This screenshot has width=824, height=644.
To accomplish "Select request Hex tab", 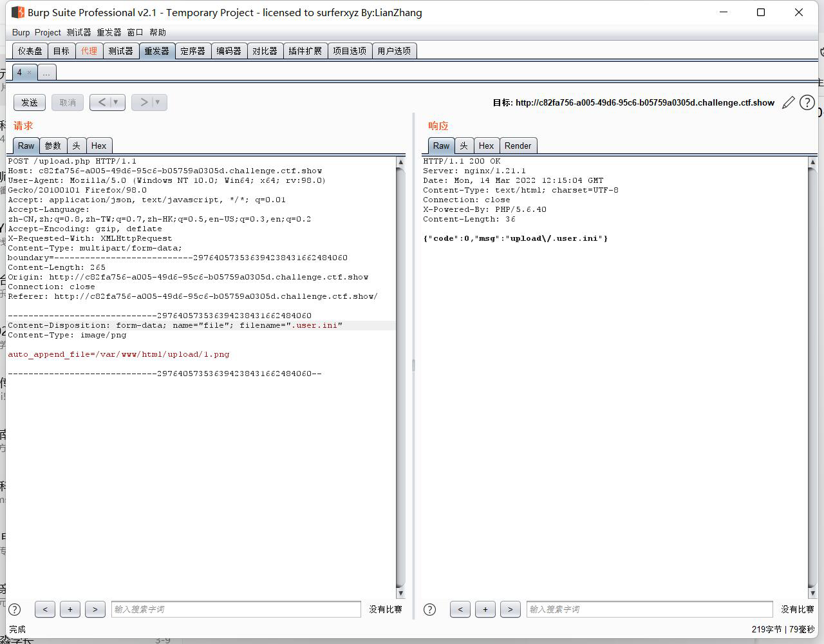I will (98, 146).
